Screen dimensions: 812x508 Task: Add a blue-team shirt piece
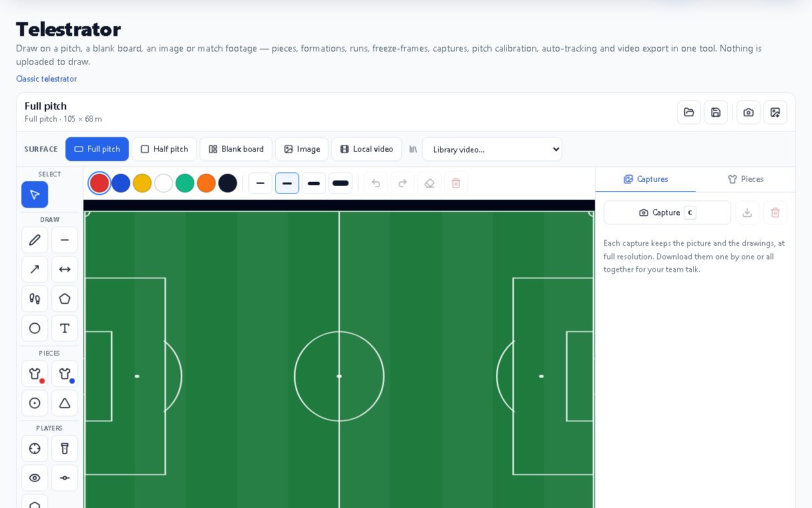click(x=65, y=374)
